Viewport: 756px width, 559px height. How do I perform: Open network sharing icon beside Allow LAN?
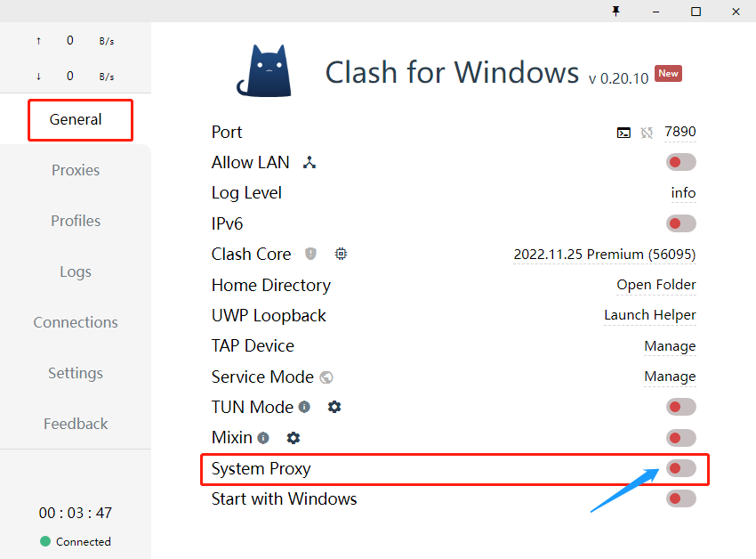pos(309,162)
